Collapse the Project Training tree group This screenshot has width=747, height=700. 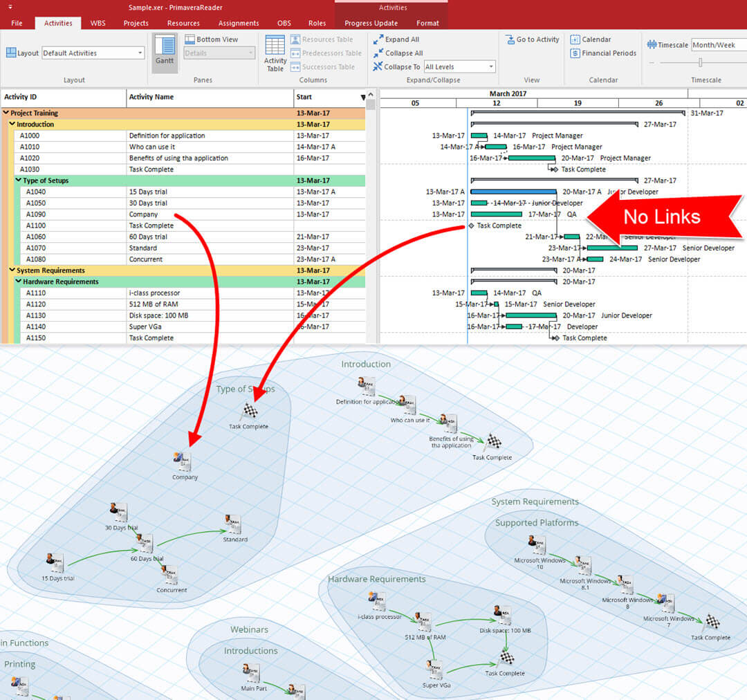click(6, 113)
